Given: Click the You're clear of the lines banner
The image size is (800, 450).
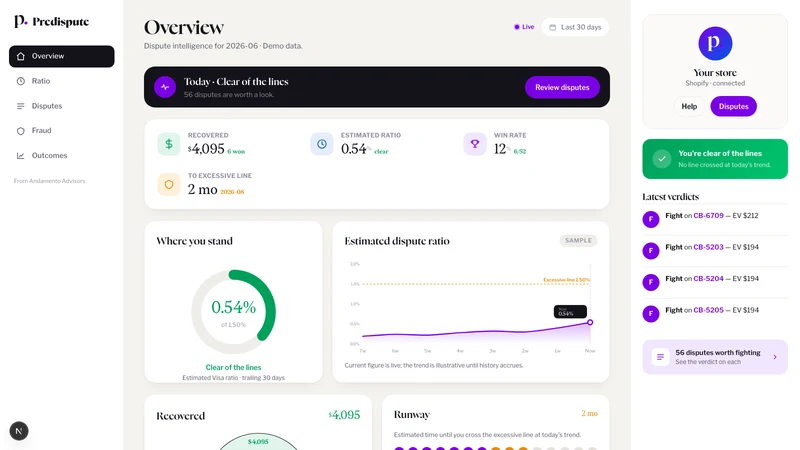Looking at the screenshot, I should pos(715,159).
